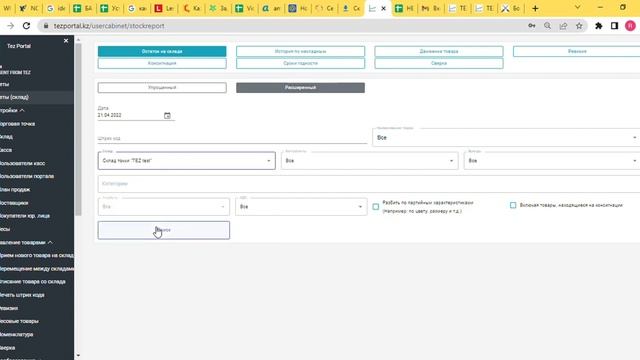Close the active browser tab
Image resolution: width=640 pixels, height=360 pixels.
pyautogui.click(x=383, y=8)
